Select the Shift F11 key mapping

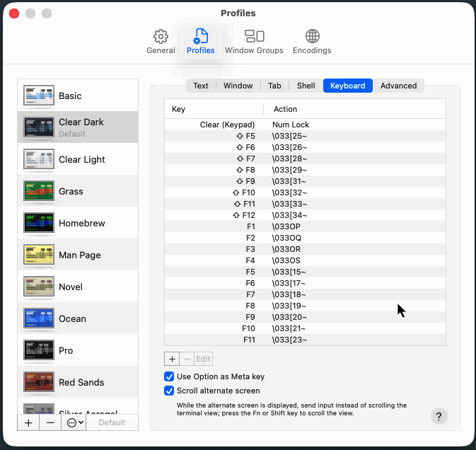[x=305, y=204]
